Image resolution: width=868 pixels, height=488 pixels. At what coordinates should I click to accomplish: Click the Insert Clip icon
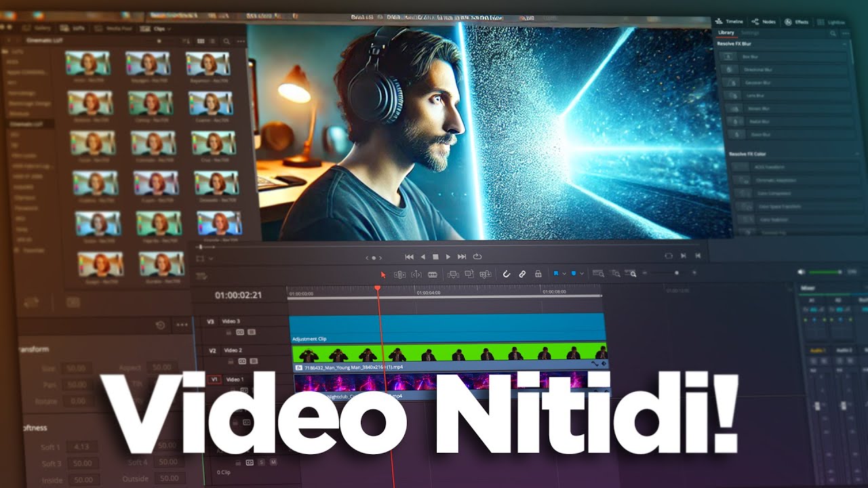coord(453,274)
